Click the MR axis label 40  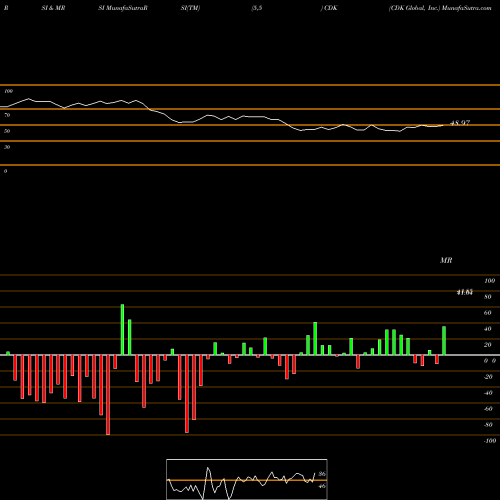point(488,329)
